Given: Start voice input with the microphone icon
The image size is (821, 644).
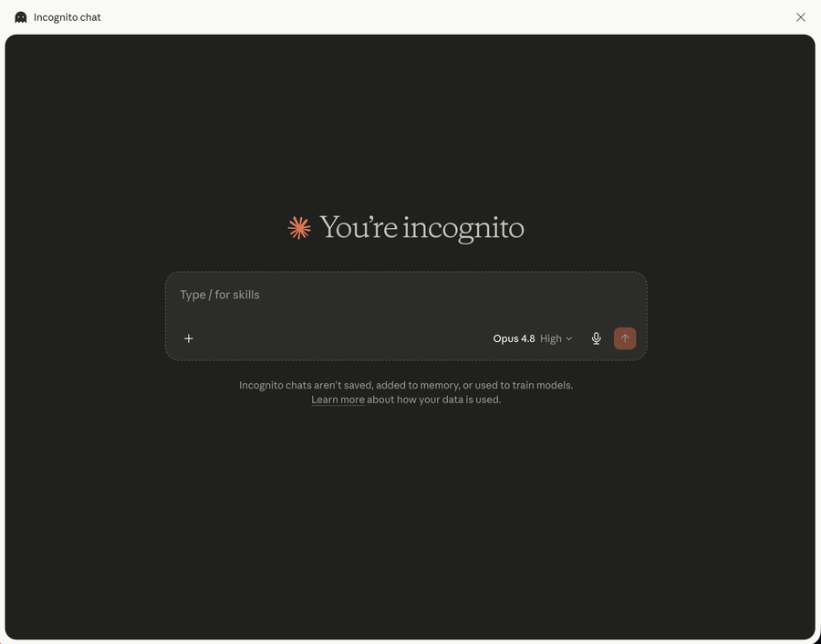Looking at the screenshot, I should pos(596,338).
